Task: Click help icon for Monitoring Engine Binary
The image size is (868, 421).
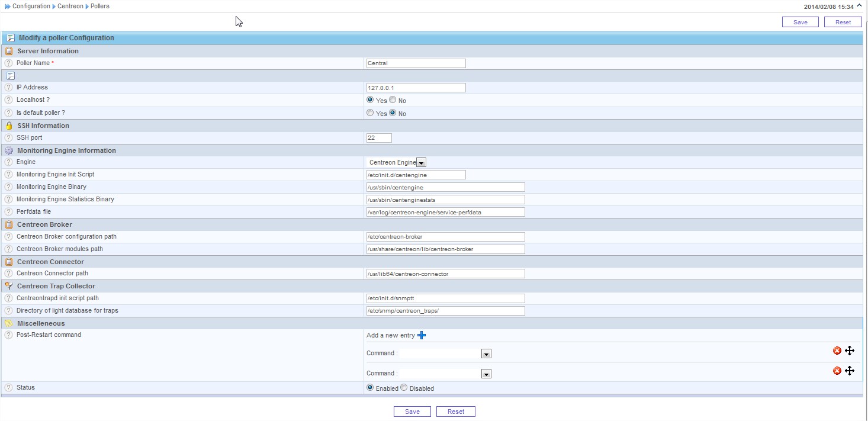Action: tap(8, 187)
